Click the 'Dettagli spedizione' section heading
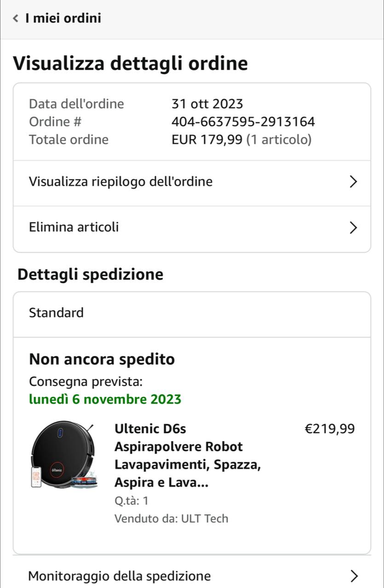The width and height of the screenshot is (384, 588). click(x=90, y=275)
